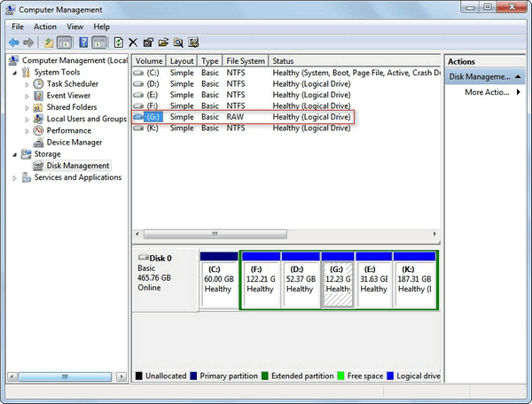Open Event Viewer in the console tree
This screenshot has height=404, width=532.
68,96
